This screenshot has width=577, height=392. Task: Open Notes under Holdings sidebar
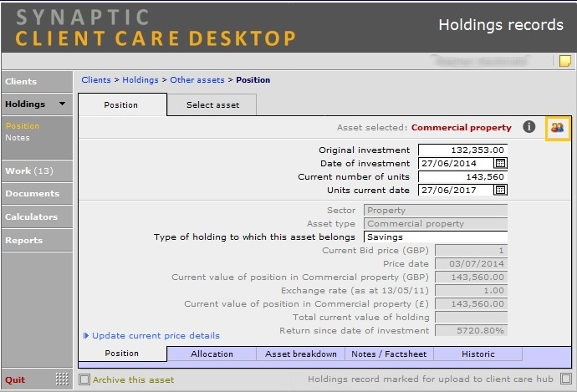click(x=18, y=138)
